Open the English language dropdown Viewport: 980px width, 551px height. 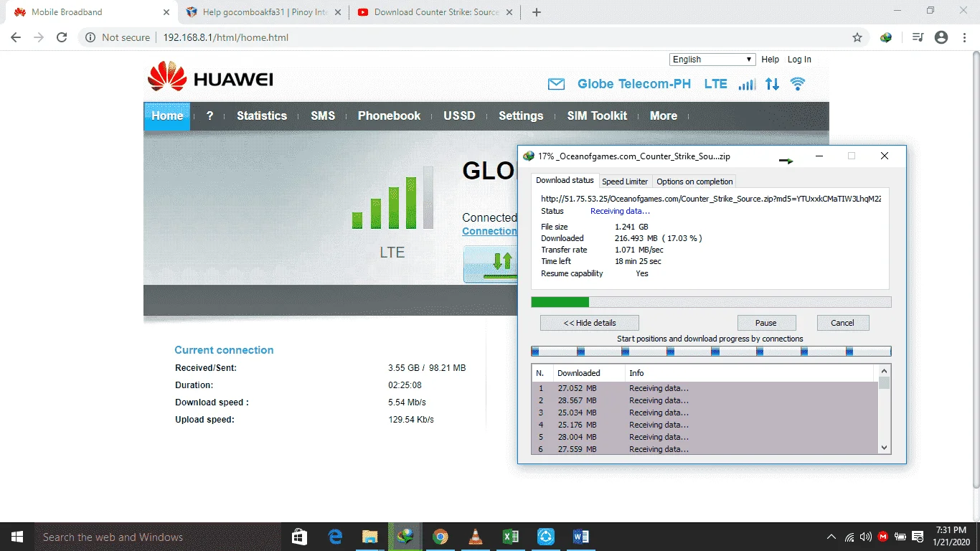[712, 60]
